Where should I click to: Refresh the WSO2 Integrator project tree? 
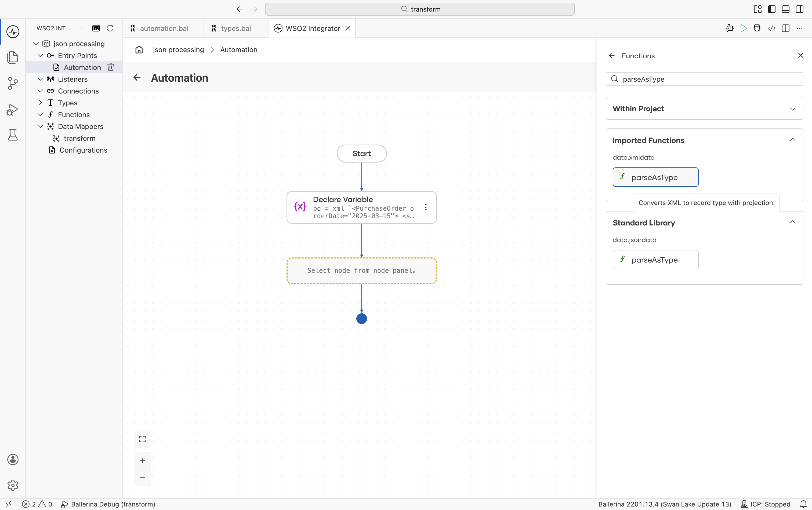pos(110,28)
